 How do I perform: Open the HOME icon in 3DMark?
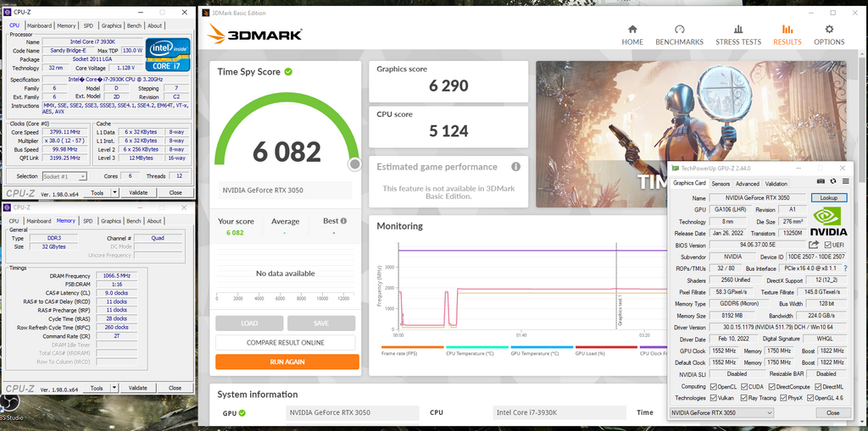coord(632,30)
